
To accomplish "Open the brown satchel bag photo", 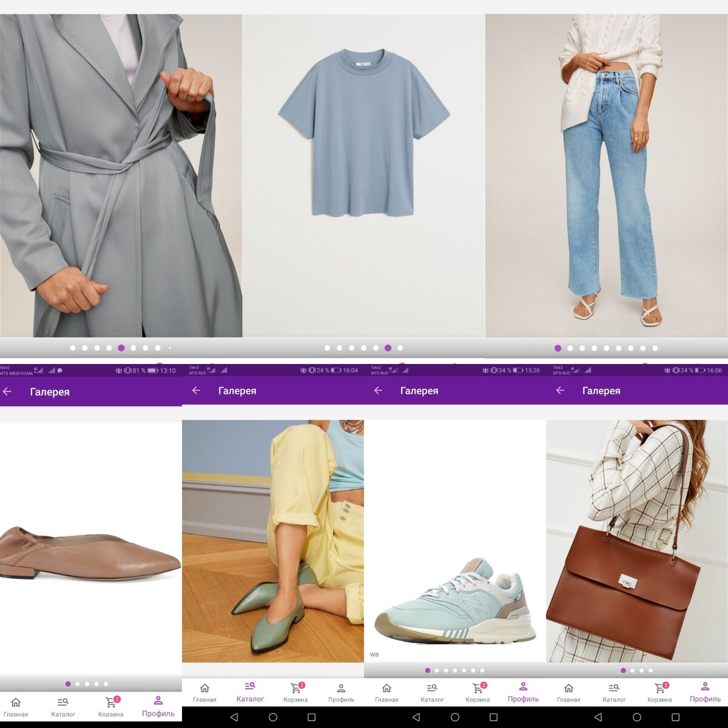I will [x=637, y=541].
